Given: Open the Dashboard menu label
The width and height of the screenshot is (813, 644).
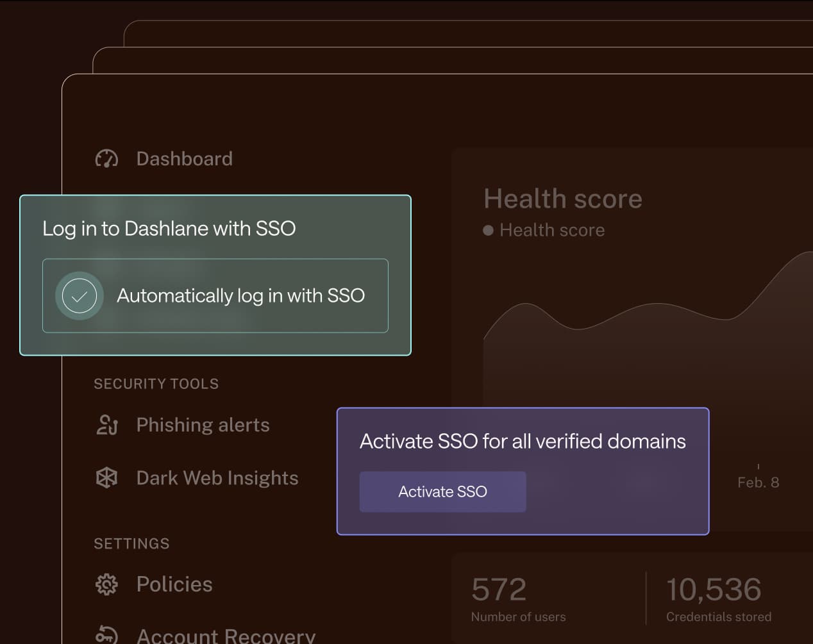Looking at the screenshot, I should click(x=184, y=159).
